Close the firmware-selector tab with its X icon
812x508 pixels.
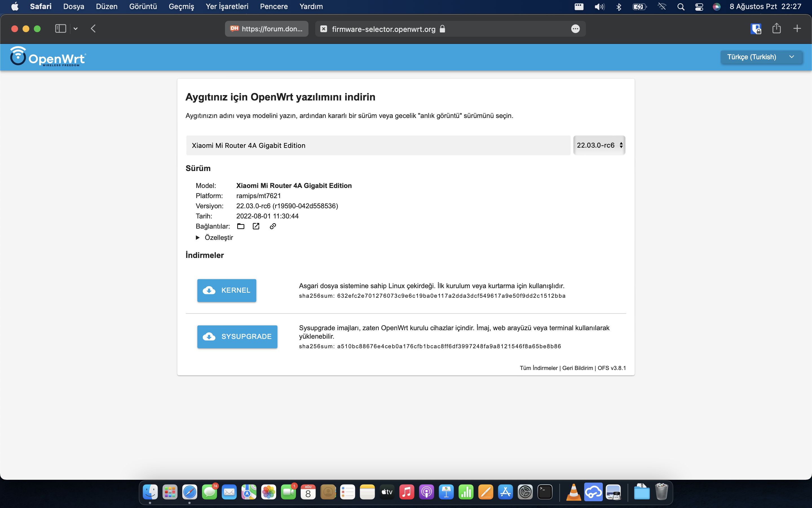click(x=323, y=29)
